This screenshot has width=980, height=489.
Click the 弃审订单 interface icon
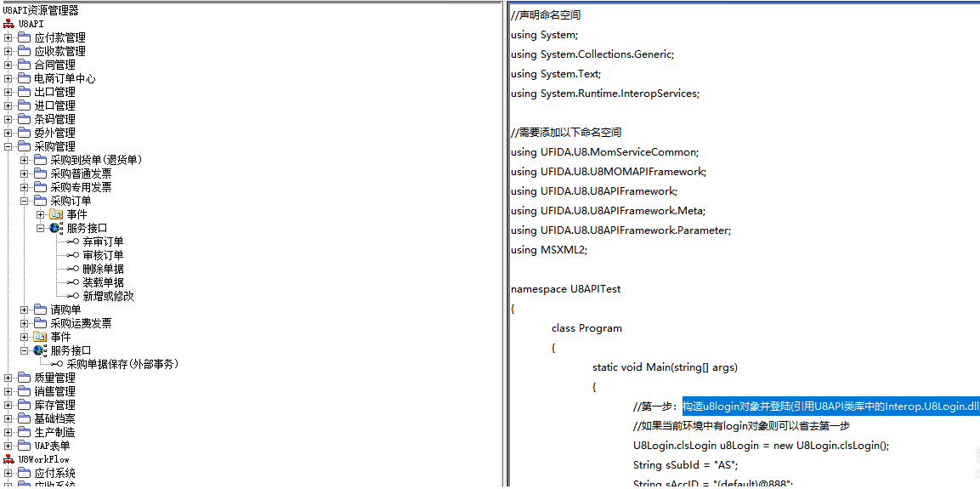pos(72,242)
